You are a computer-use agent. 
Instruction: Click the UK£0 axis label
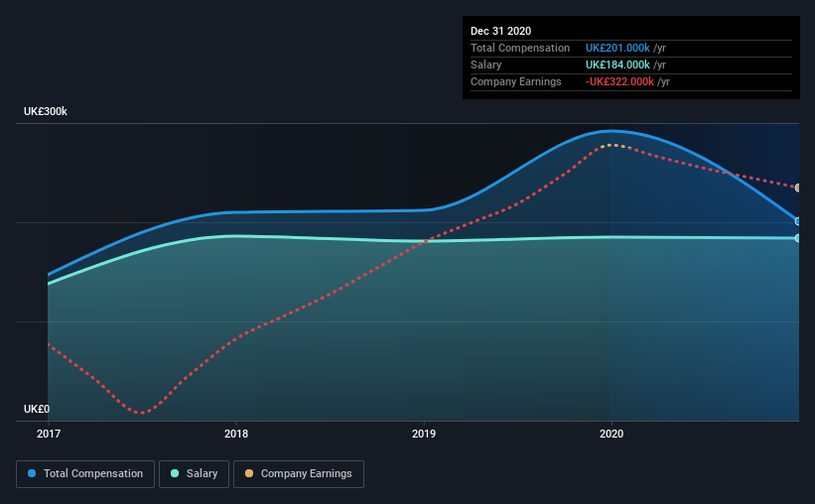(37, 409)
